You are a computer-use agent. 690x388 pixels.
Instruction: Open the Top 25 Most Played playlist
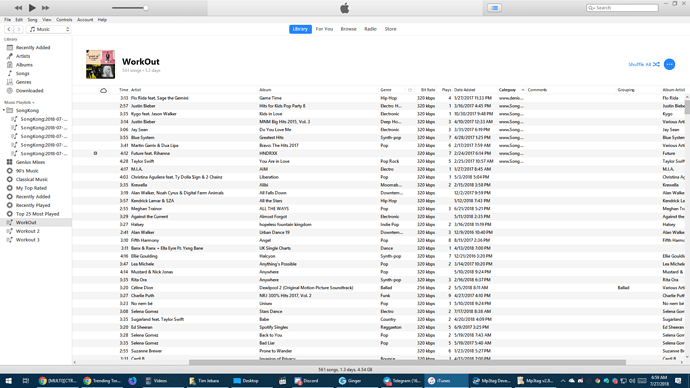pyautogui.click(x=37, y=214)
